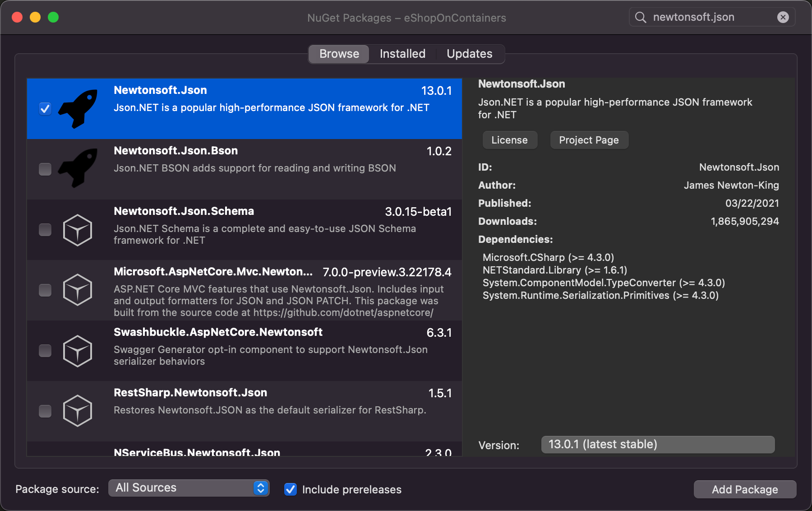Viewport: 812px width, 511px height.
Task: Click the macOS yellow minimize button
Action: 35,17
